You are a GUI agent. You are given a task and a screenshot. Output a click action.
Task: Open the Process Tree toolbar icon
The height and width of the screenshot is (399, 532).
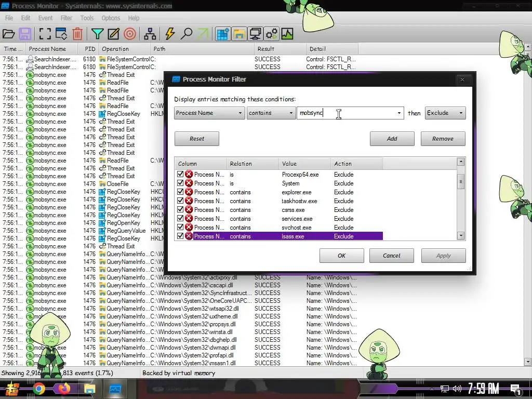point(150,34)
